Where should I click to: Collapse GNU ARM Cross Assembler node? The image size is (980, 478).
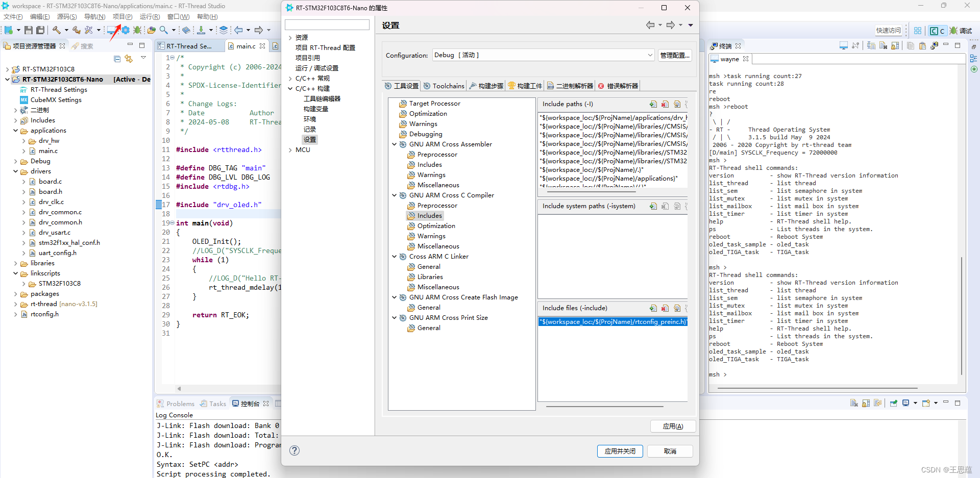[x=395, y=144]
